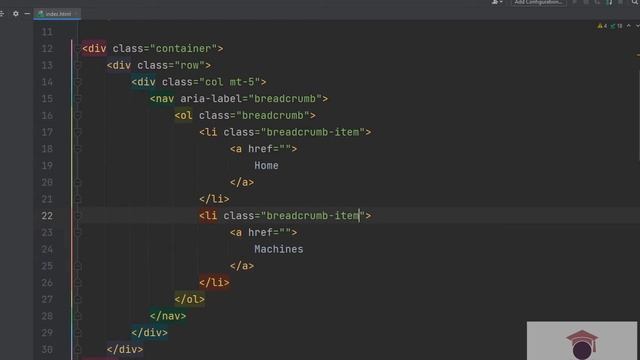Screen dimensions: 640x360
Task: Jump to next highlighted error arrow
Action: point(637,26)
